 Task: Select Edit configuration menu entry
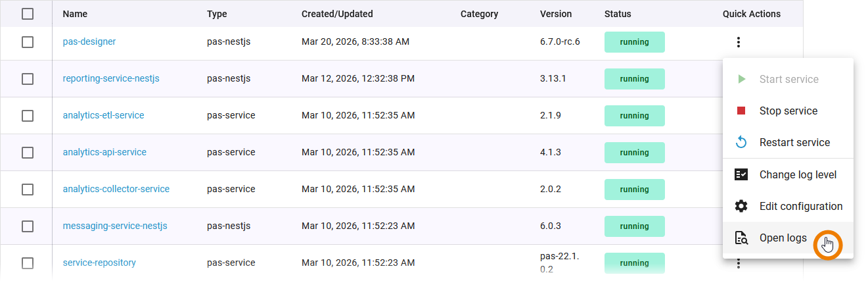pos(800,206)
